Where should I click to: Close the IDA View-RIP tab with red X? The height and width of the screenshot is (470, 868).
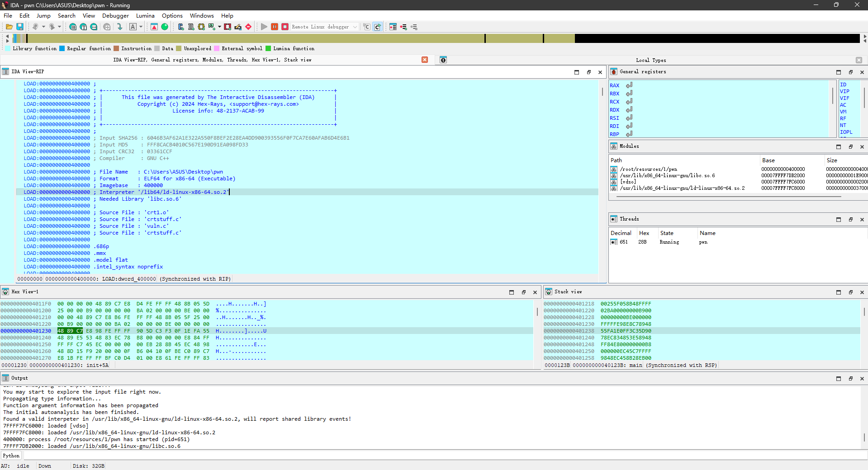(425, 60)
